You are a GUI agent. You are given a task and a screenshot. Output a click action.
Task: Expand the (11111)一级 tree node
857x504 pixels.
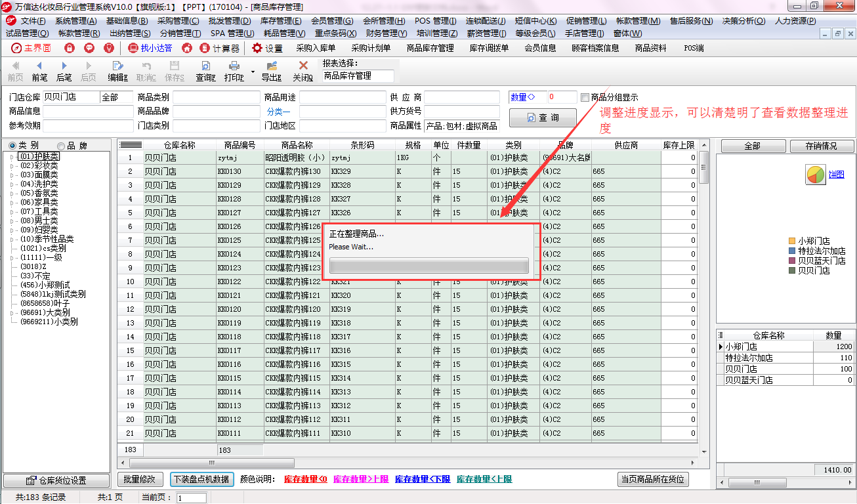tap(11, 258)
